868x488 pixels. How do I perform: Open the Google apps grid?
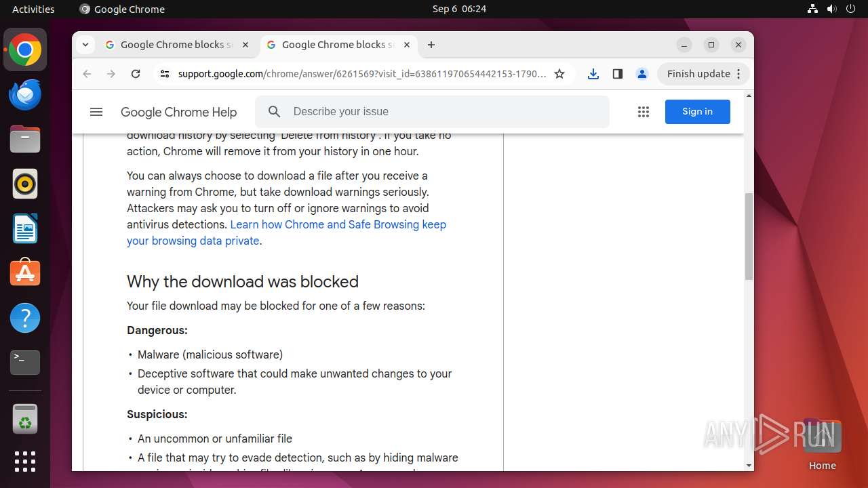click(644, 112)
